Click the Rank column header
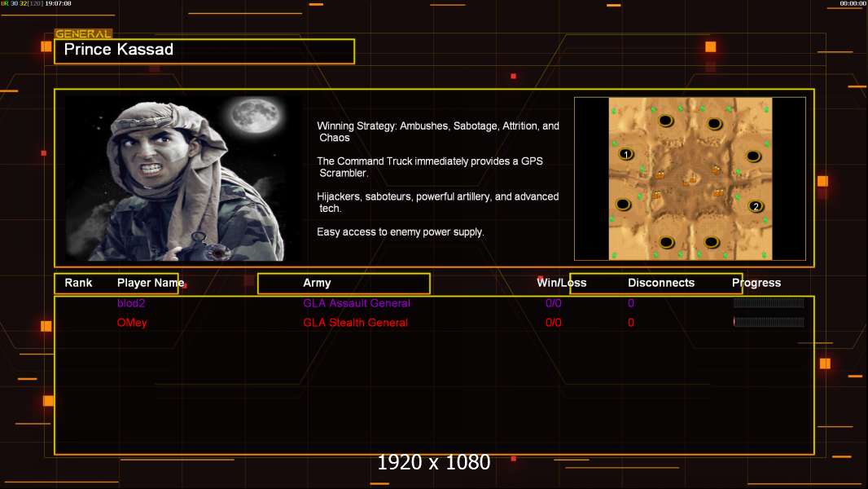 78,283
